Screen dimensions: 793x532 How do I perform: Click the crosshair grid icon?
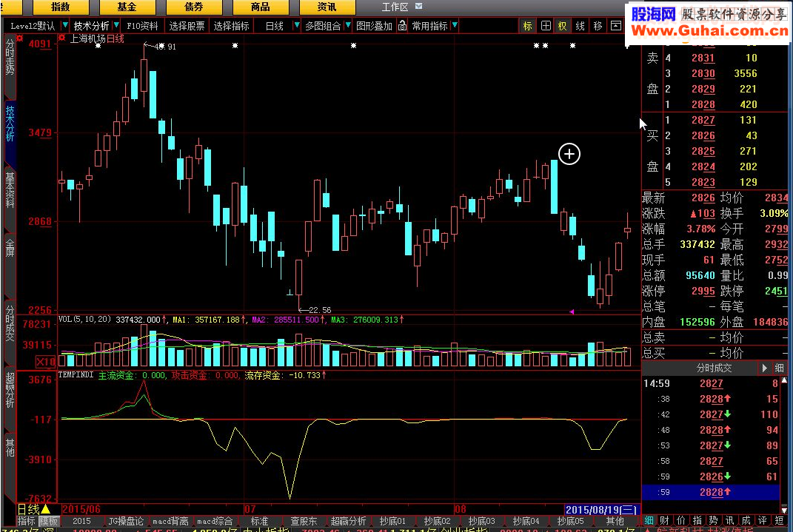click(546, 26)
